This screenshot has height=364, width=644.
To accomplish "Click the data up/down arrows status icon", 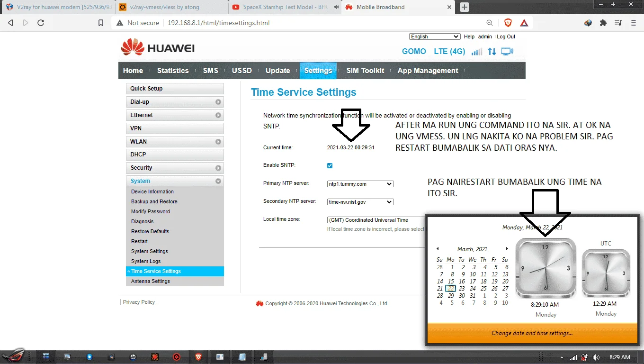I will click(x=492, y=52).
